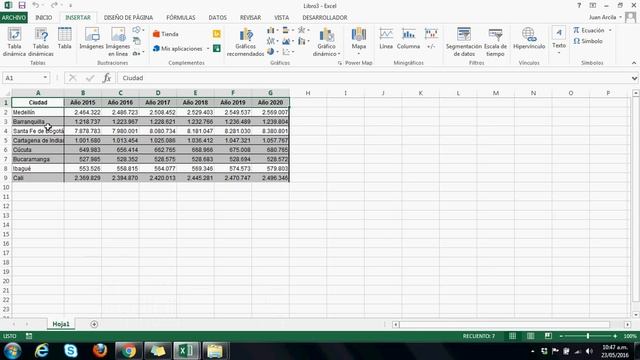The image size is (640, 360).
Task: Insert SmartArt graphic icon
Action: (x=137, y=41)
